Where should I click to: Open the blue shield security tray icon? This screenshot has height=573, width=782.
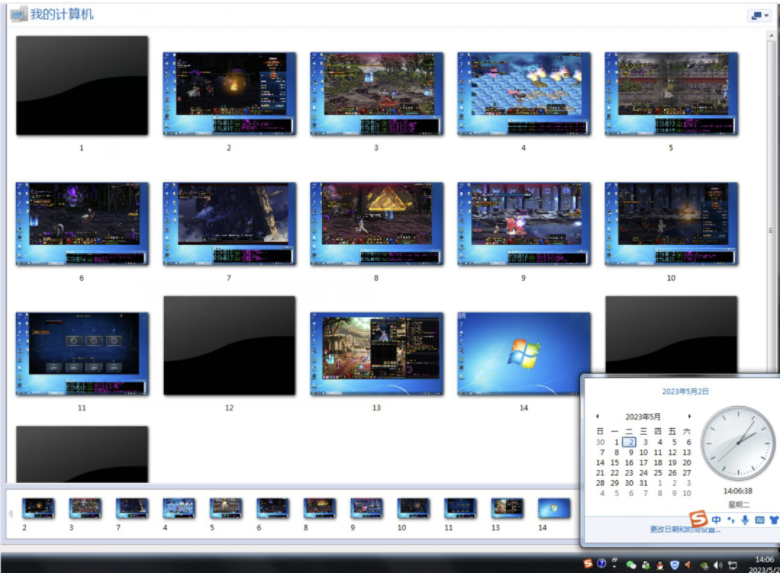click(x=674, y=565)
